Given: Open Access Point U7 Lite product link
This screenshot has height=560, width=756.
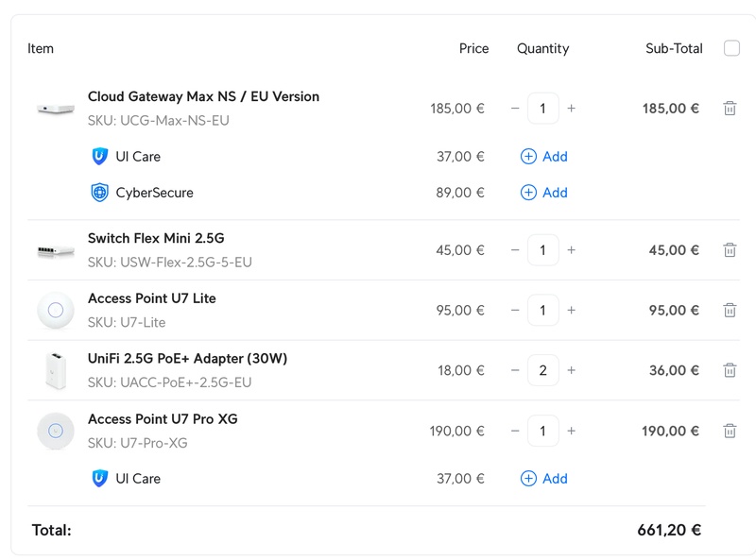Looking at the screenshot, I should (151, 298).
